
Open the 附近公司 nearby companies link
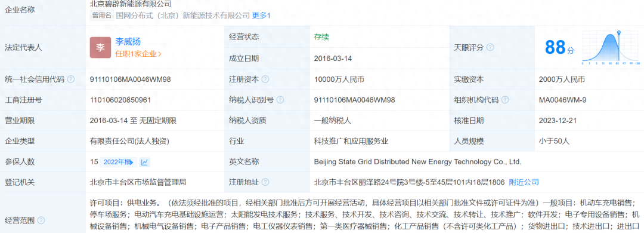click(x=524, y=182)
